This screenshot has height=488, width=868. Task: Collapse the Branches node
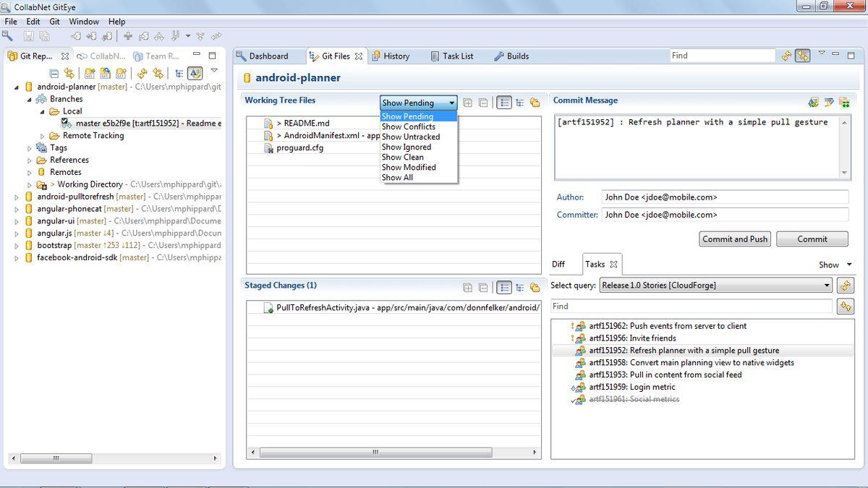30,99
